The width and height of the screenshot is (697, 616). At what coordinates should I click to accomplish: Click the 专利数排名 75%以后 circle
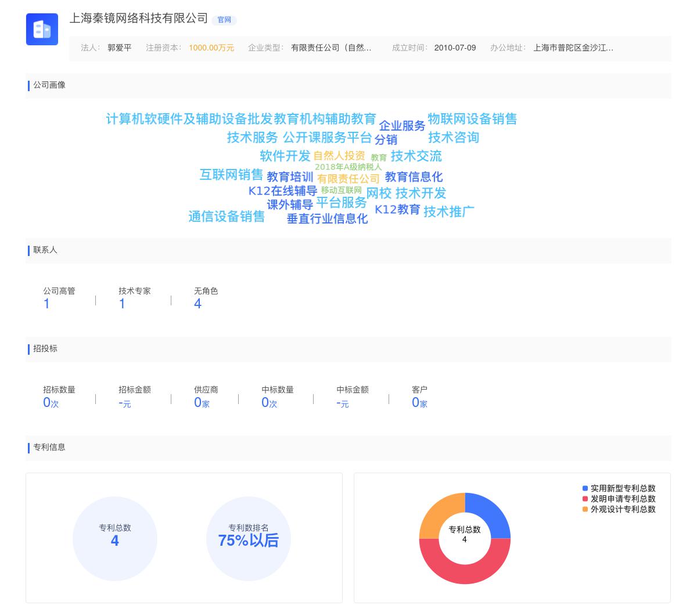point(249,539)
